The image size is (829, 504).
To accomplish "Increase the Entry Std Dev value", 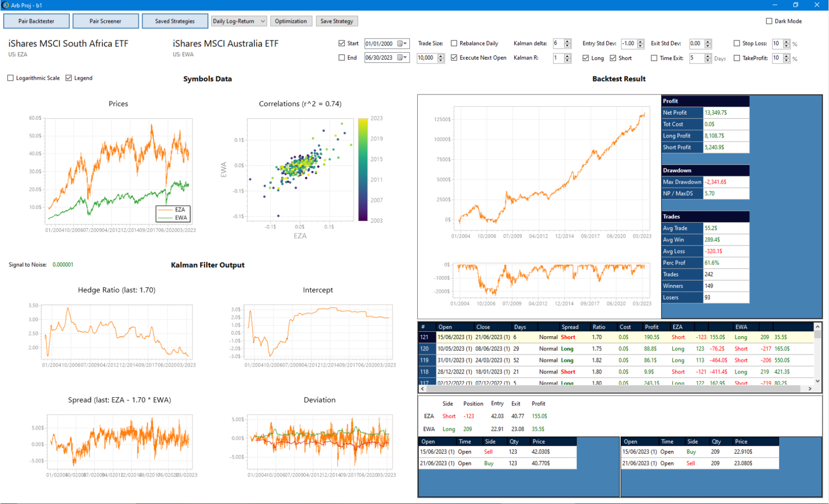I will pos(641,41).
